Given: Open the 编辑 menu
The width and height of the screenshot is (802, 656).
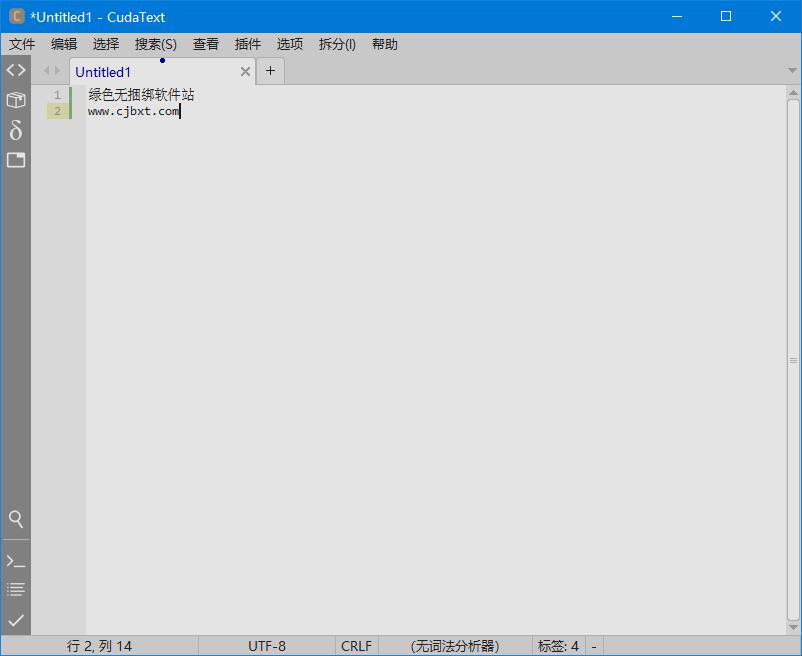Looking at the screenshot, I should [x=64, y=44].
